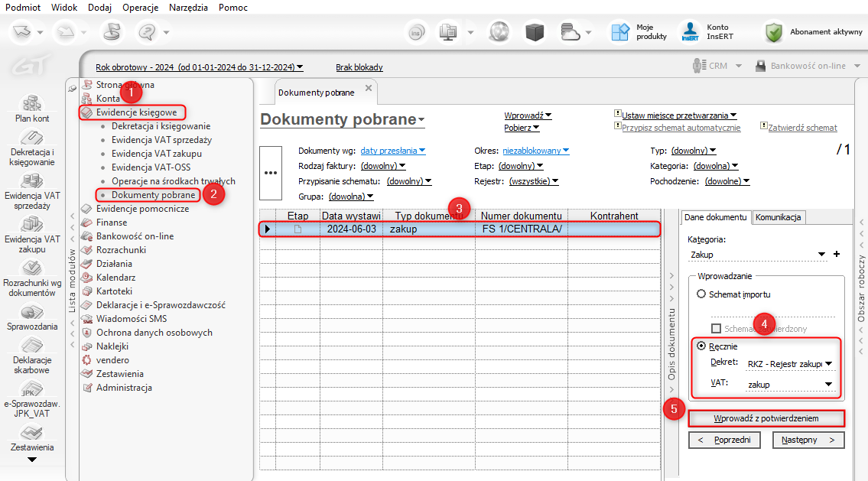Select the Schemat importu radio button
Image resolution: width=868 pixels, height=481 pixels.
click(x=701, y=294)
